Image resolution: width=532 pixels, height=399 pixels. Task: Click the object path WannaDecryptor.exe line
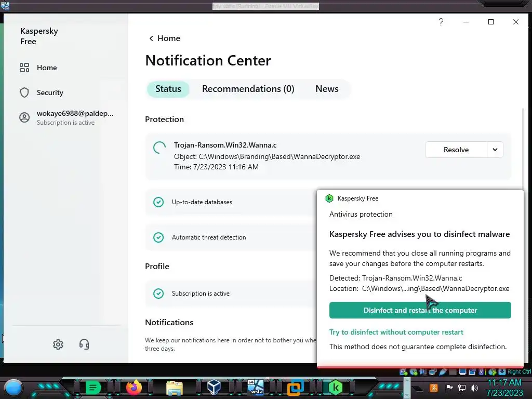tap(267, 157)
